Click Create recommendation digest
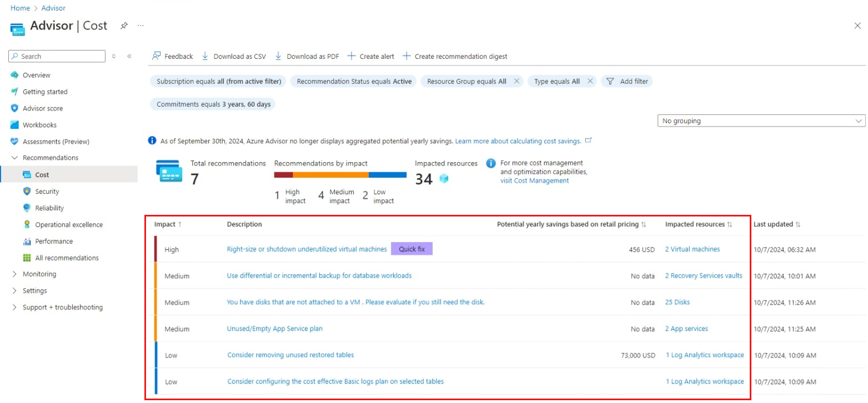Viewport: 868px width, 403px height. tap(455, 56)
